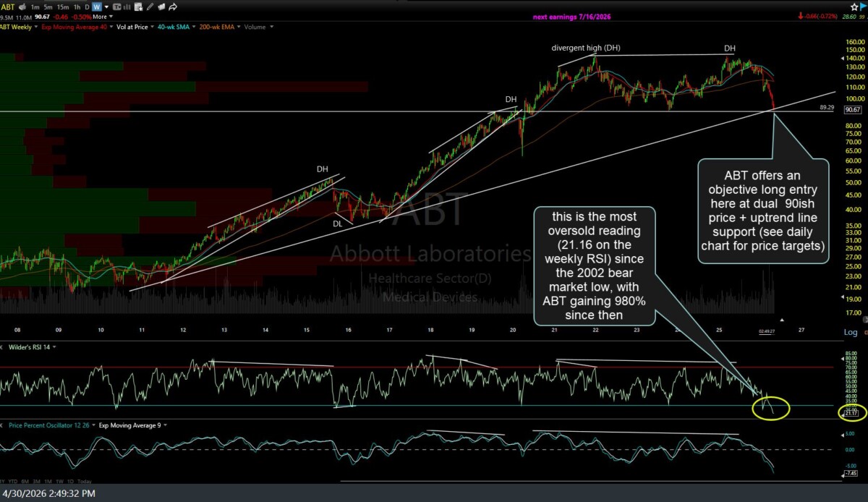Set the range to 6M
The image size is (868, 502).
(25, 482)
